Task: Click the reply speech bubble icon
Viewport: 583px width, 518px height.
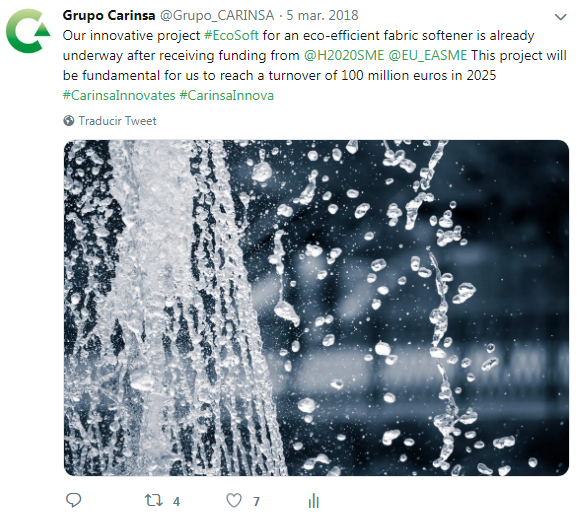Action: tap(73, 500)
